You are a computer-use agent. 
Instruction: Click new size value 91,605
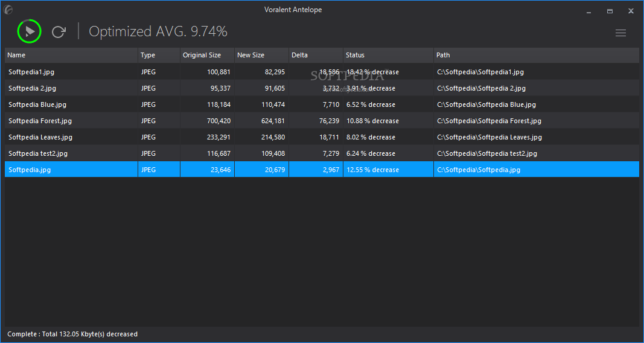[x=275, y=88]
